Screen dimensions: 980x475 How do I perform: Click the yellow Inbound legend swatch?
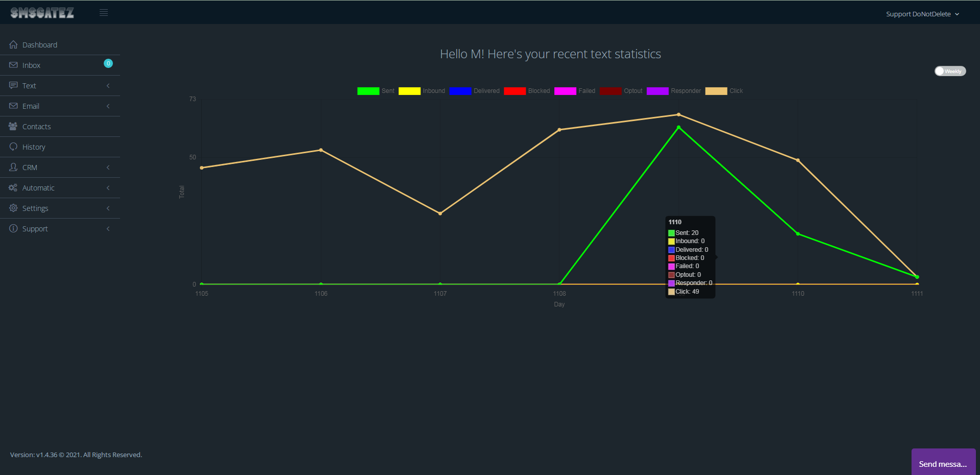409,91
